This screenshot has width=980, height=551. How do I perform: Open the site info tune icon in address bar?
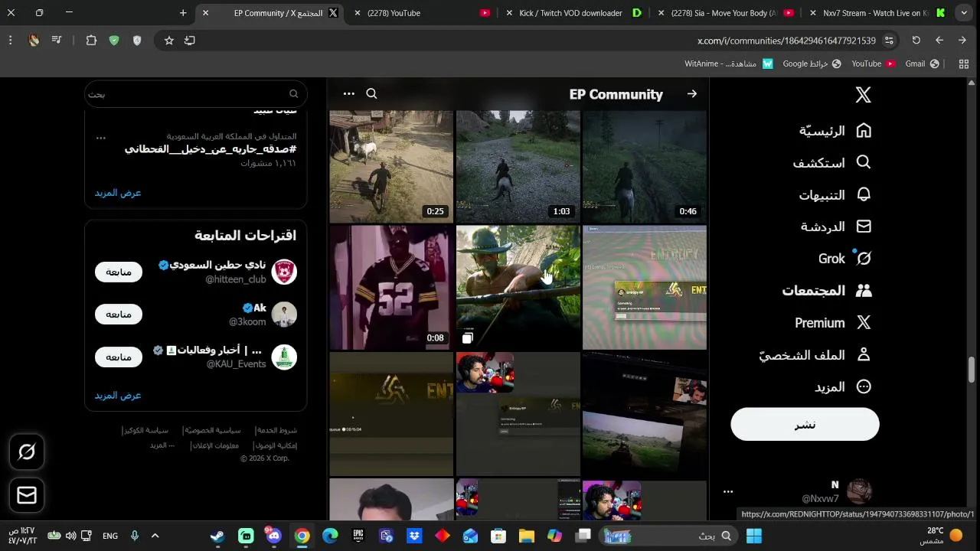[x=889, y=40]
